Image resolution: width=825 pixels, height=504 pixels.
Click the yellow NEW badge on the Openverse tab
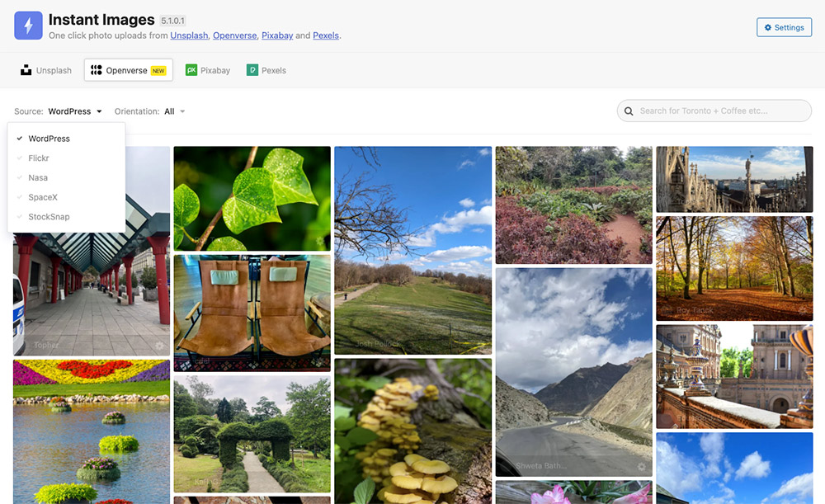pos(158,70)
